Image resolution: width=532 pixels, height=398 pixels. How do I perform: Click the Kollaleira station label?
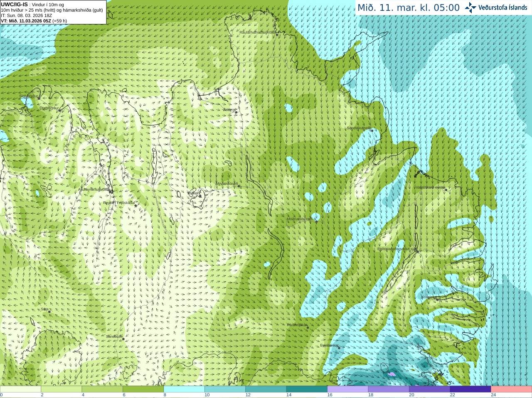(x=429, y=297)
